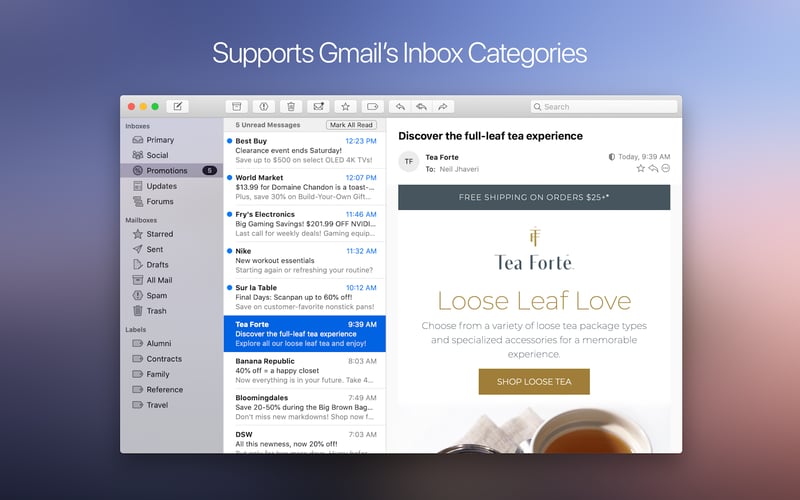Screen dimensions: 800x500
Task: Select the Family label
Action: (x=171, y=374)
